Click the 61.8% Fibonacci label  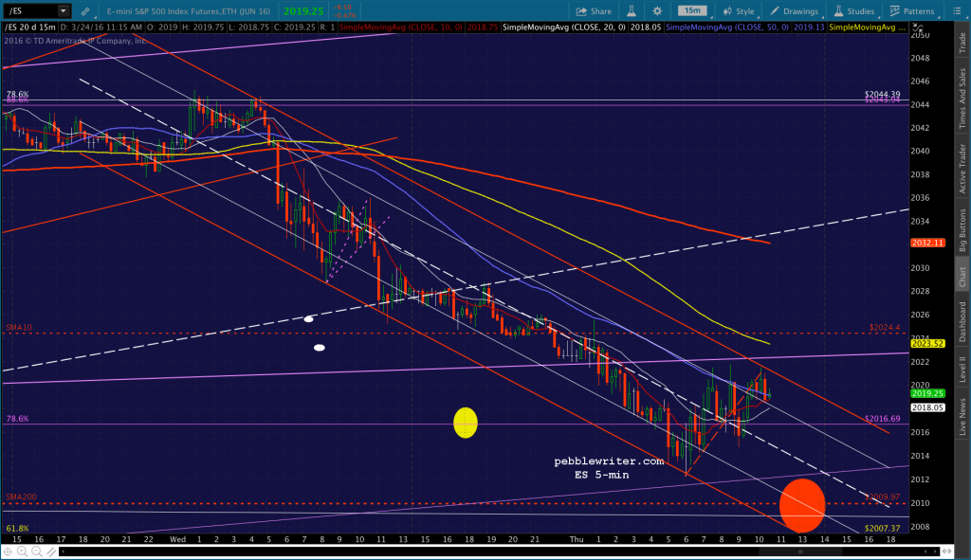tap(17, 528)
